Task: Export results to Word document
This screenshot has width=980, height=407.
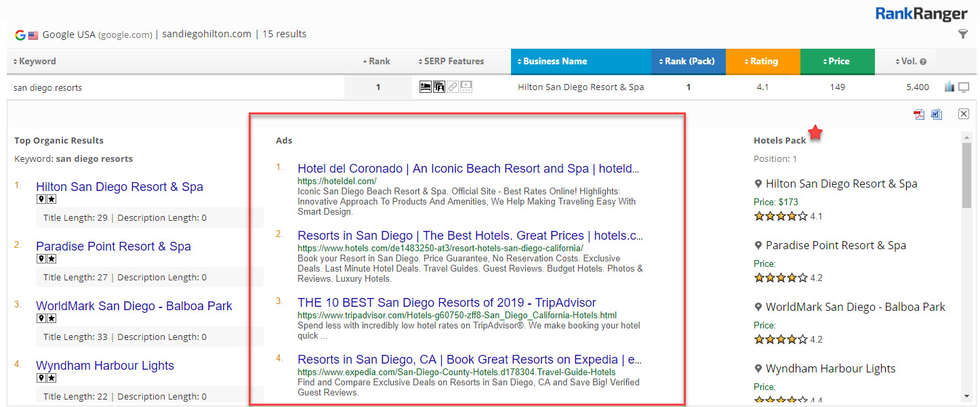Action: click(x=937, y=114)
